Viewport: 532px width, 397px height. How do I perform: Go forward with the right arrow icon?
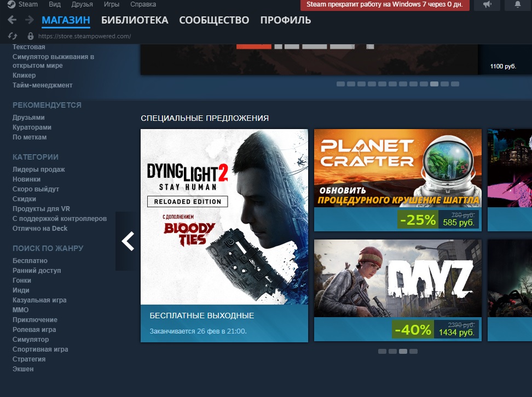click(x=30, y=20)
